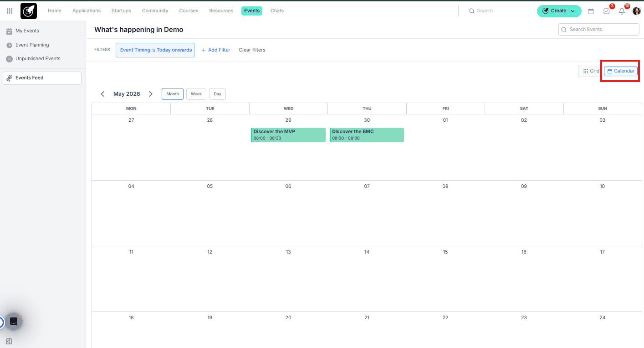This screenshot has width=644, height=348.
Task: Click Add Filter link
Action: pos(216,50)
